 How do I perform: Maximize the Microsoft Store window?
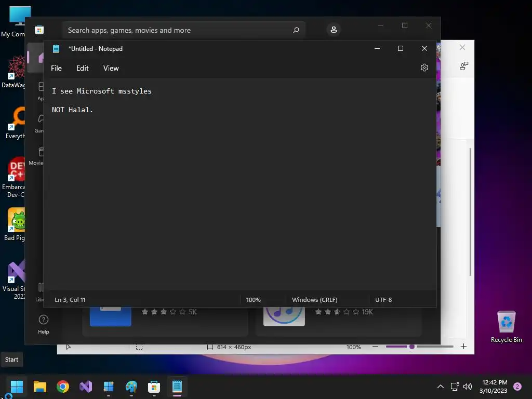point(404,25)
